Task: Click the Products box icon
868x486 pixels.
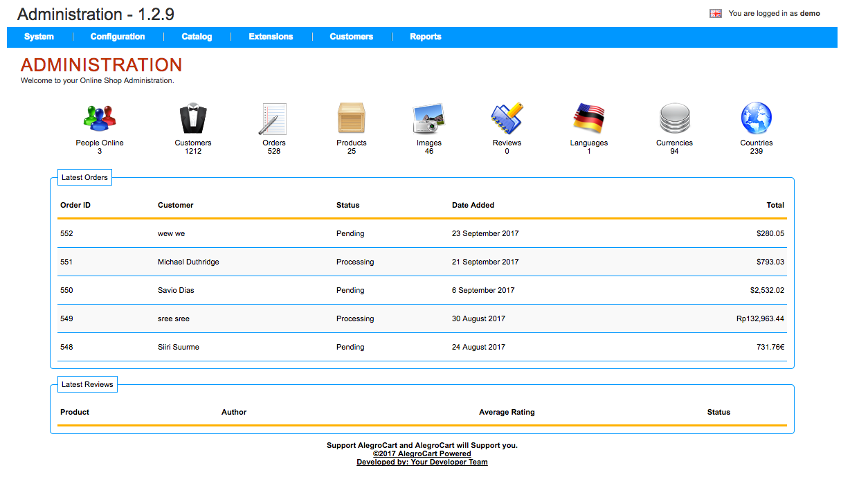Action: pos(352,118)
